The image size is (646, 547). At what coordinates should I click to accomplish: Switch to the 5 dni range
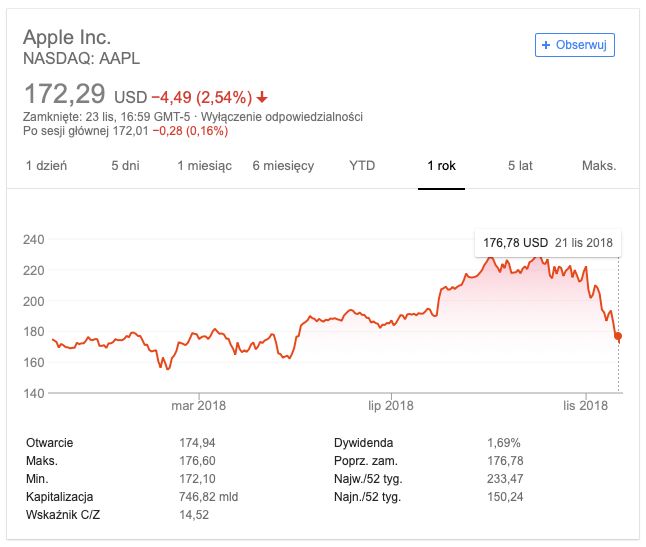click(x=125, y=165)
